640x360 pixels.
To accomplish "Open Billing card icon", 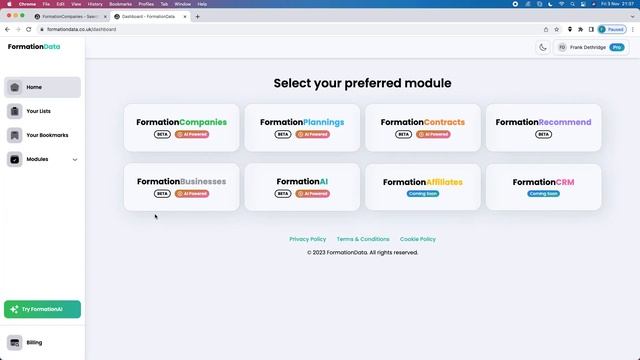I will [15, 342].
